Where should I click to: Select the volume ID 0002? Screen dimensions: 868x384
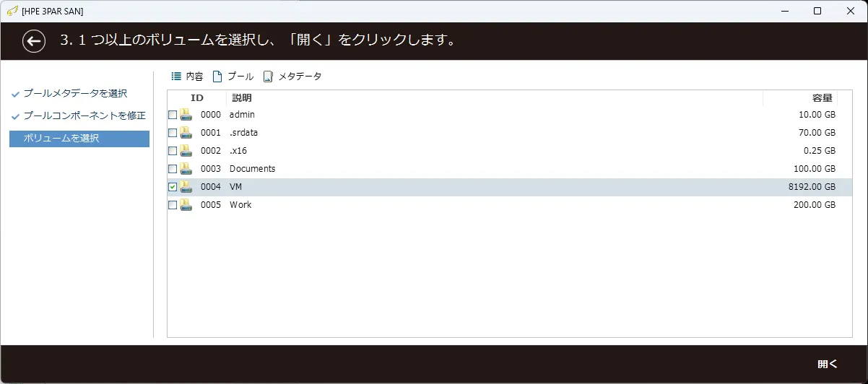[x=211, y=151]
